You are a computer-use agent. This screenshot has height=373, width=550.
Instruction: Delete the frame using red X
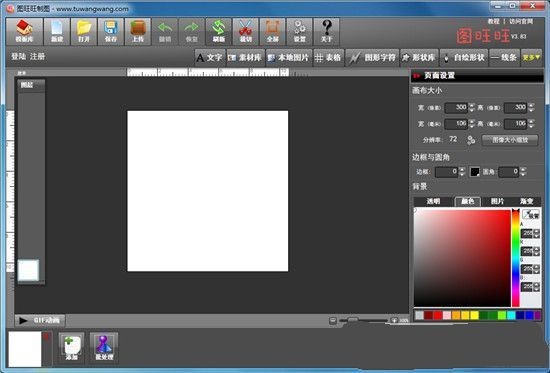46,337
